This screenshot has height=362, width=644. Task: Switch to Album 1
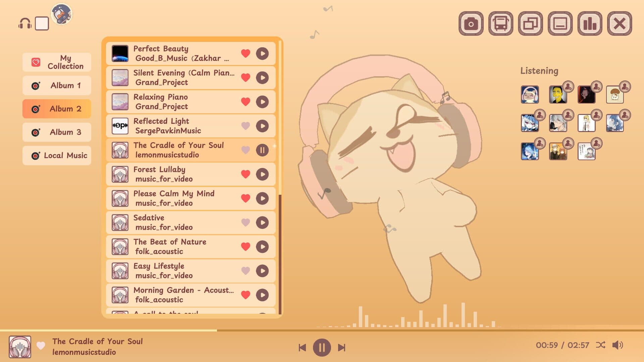57,85
